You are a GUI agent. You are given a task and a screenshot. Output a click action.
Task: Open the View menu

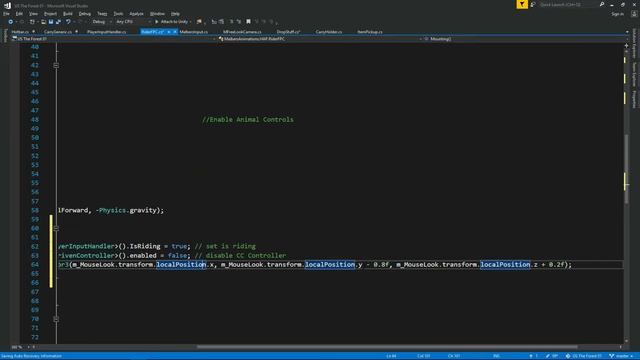pyautogui.click(x=33, y=14)
